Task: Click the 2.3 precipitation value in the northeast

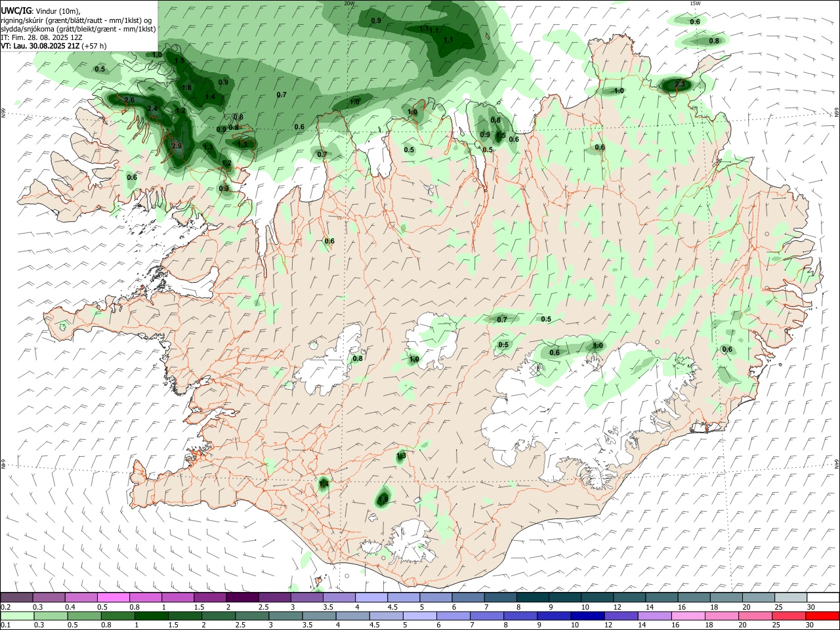Action: (x=680, y=84)
